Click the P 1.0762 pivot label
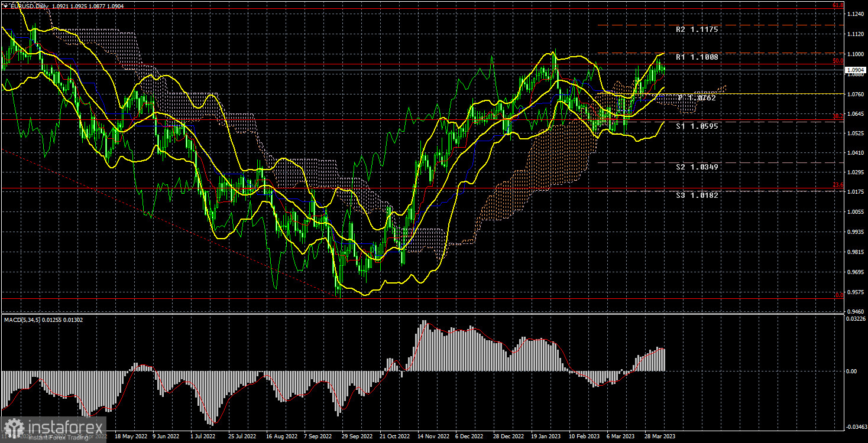The height and width of the screenshot is (443, 868). (x=698, y=98)
